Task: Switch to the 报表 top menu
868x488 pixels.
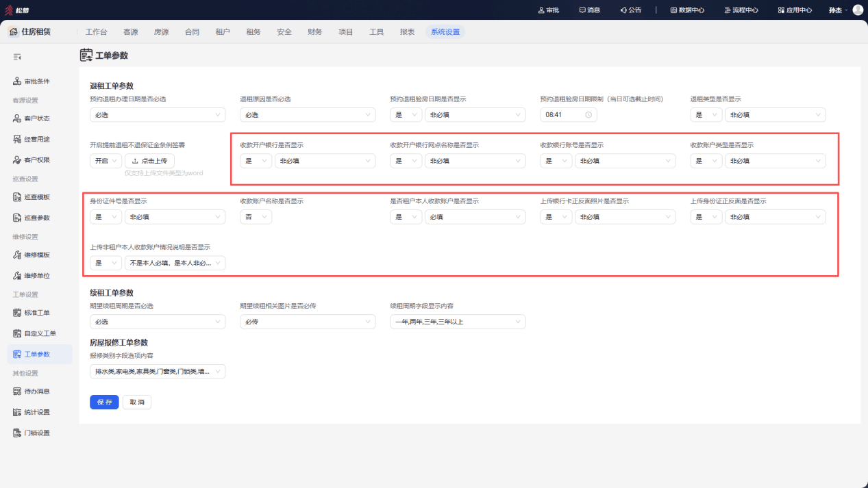Action: (x=407, y=32)
